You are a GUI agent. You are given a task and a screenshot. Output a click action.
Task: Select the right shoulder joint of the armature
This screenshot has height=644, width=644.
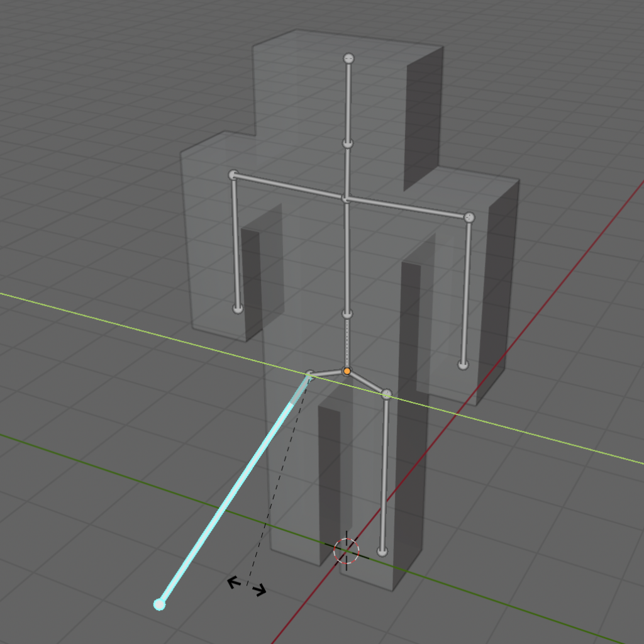coord(469,218)
